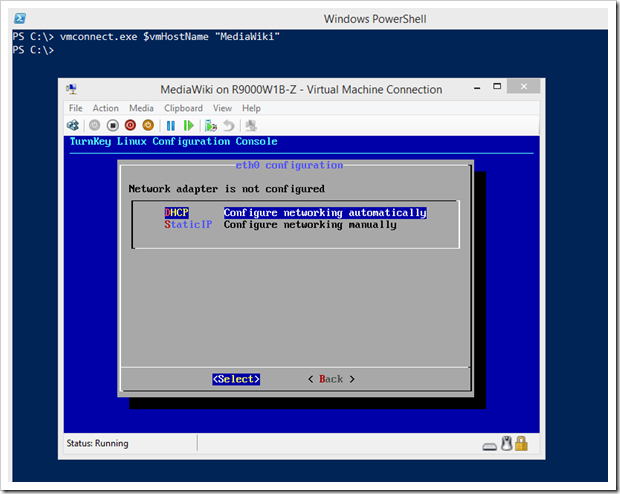
Task: Click the grayed enhanced session icon
Action: 251,126
